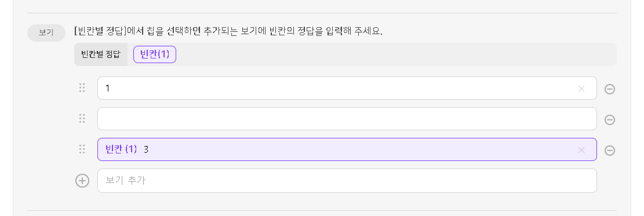644x216 pixels.
Task: Click the instruction text about 빈칸별 정답 chips
Action: pyautogui.click(x=228, y=31)
